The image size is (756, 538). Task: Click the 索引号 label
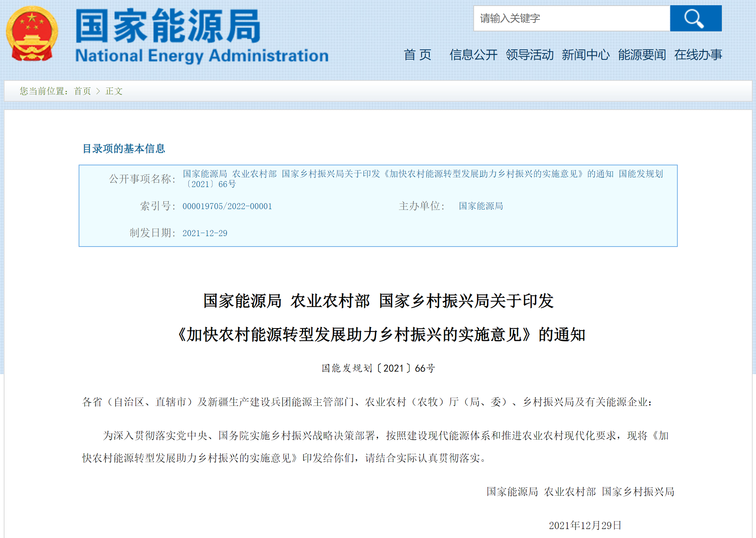[158, 206]
